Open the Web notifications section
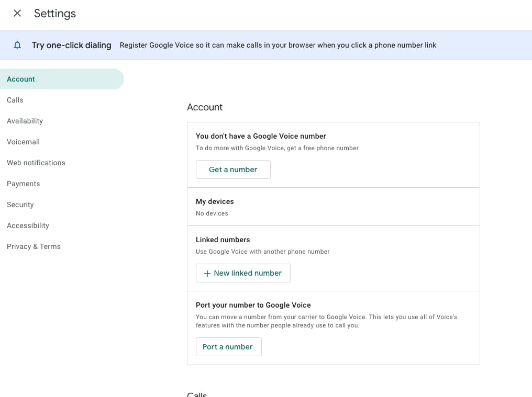The width and height of the screenshot is (532, 397). coord(36,163)
